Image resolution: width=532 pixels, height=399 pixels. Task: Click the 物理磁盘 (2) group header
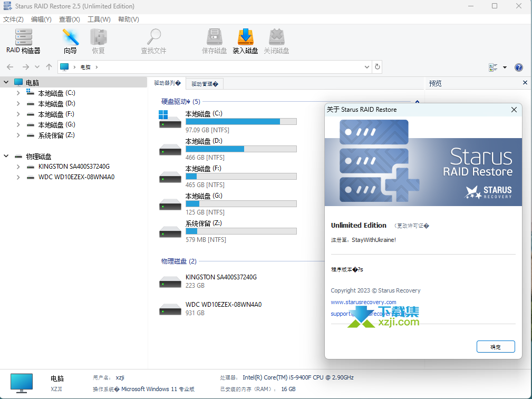click(179, 261)
